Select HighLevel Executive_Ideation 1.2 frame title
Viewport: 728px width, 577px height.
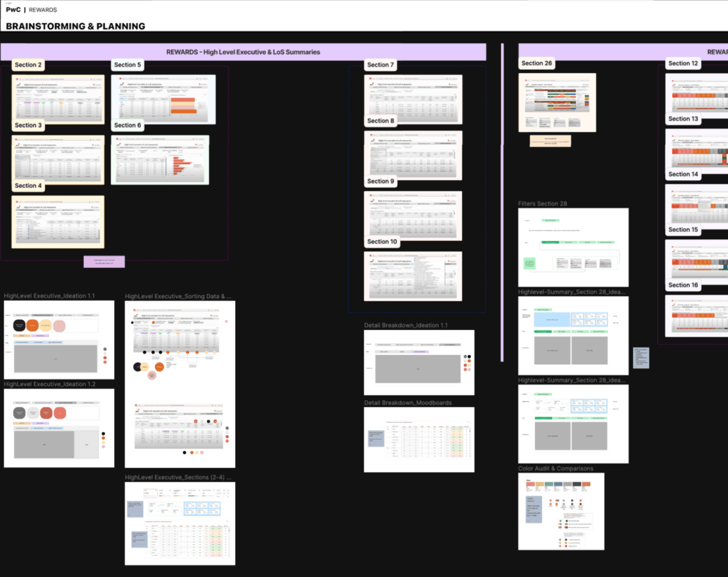[x=49, y=384]
